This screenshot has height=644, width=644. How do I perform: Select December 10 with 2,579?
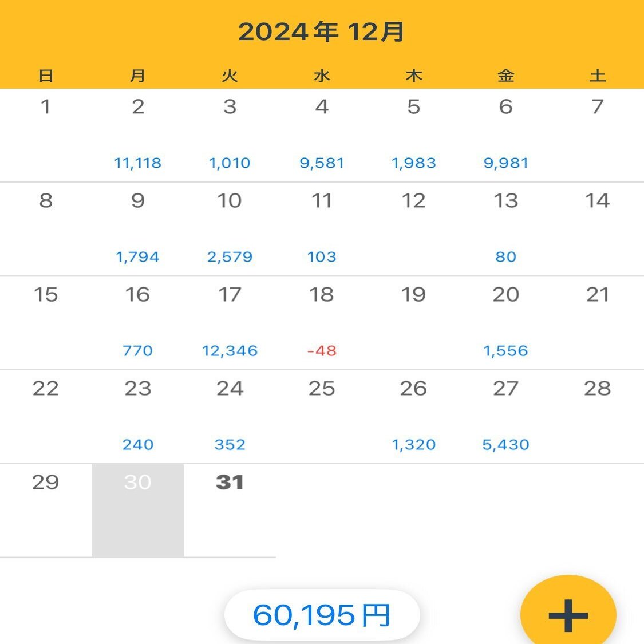[230, 229]
